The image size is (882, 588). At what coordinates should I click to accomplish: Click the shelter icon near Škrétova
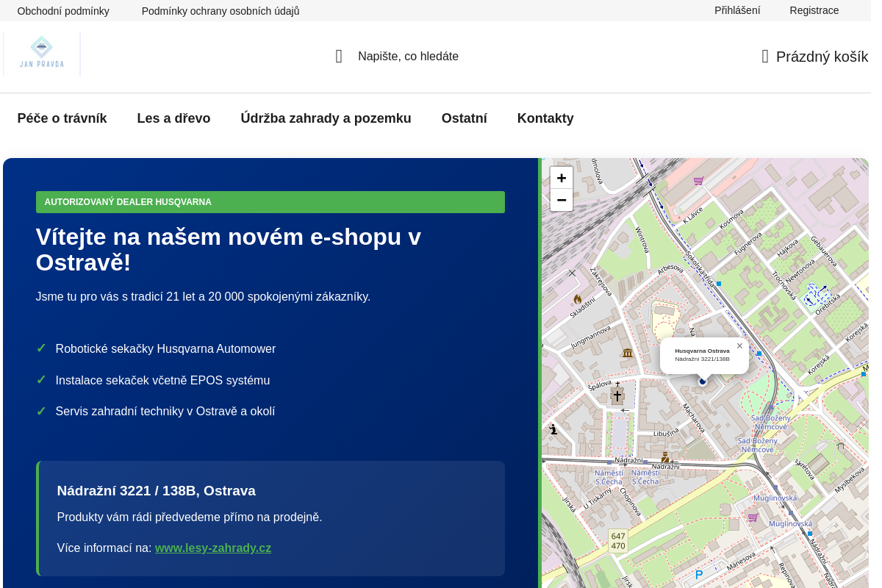(x=841, y=445)
